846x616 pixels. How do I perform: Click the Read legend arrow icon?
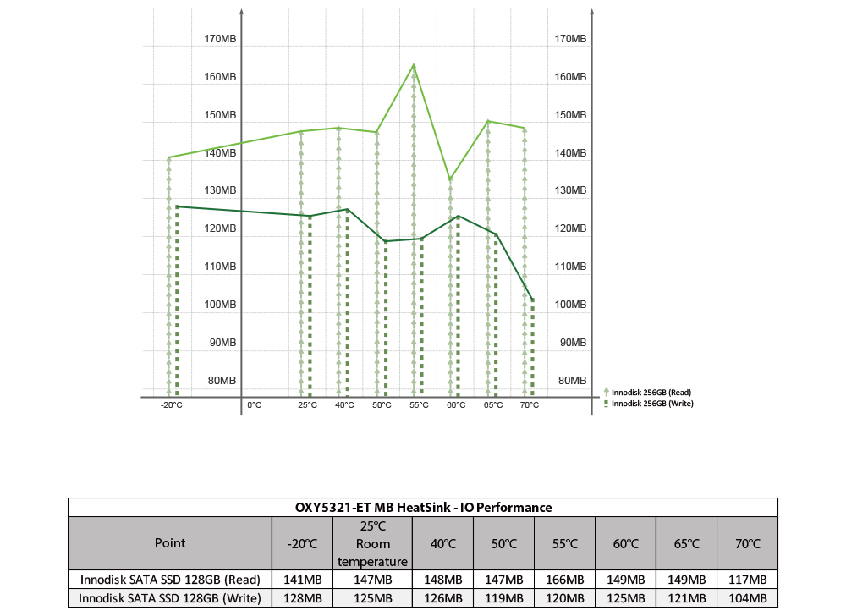coord(607,392)
